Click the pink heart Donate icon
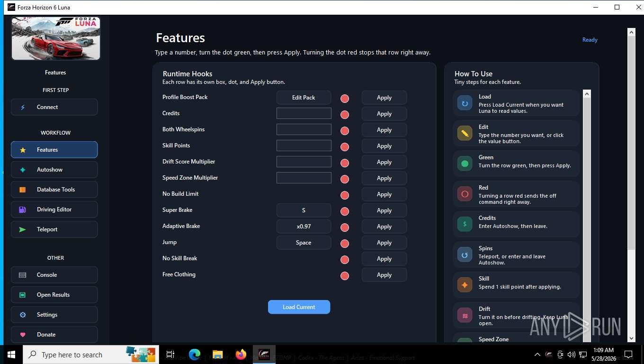This screenshot has height=364, width=644. (x=23, y=335)
